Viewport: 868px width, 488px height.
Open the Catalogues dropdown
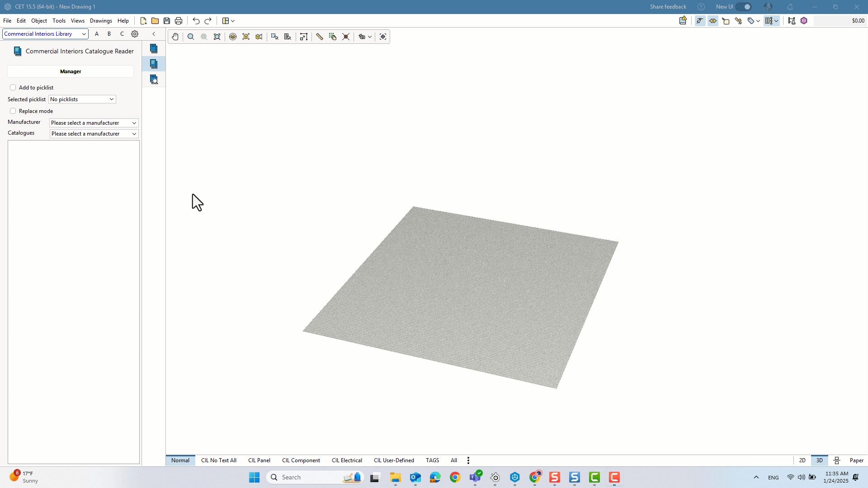94,134
